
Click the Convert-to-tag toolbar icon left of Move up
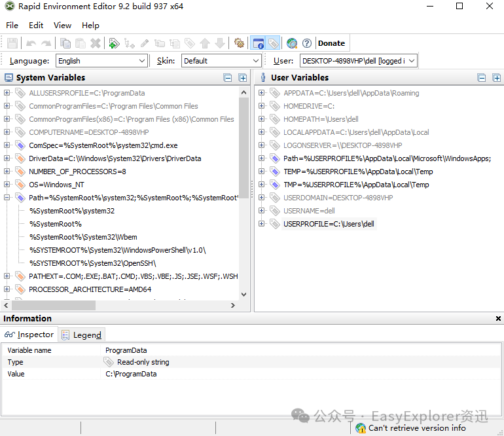point(190,43)
